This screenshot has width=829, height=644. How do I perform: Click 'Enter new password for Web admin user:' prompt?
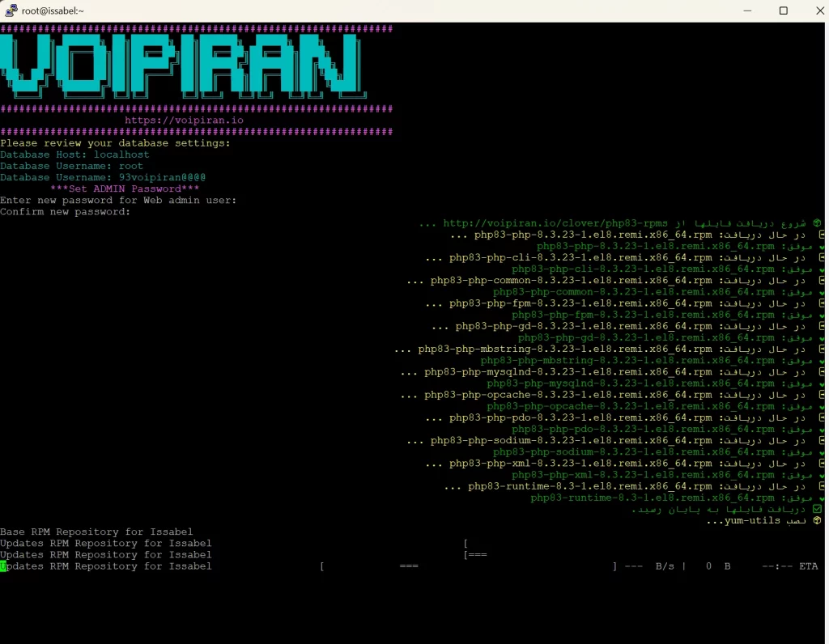(x=118, y=200)
